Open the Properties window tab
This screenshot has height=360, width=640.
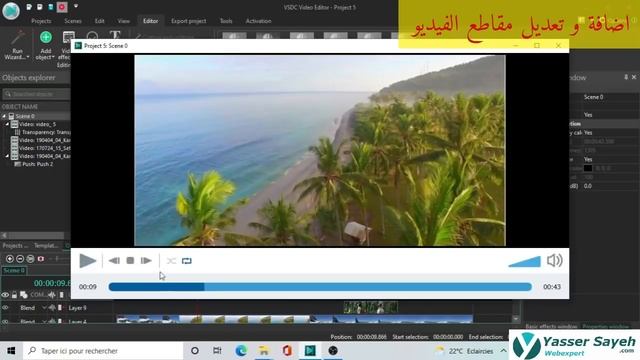[606, 327]
